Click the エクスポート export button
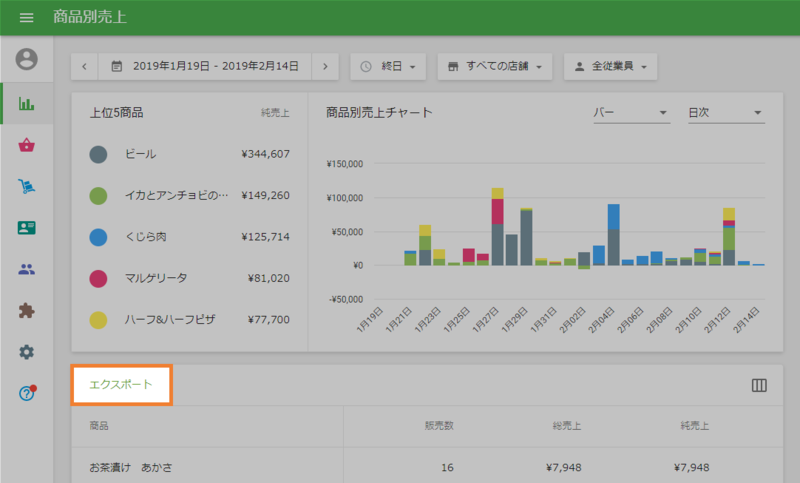This screenshot has height=483, width=800. coord(121,385)
